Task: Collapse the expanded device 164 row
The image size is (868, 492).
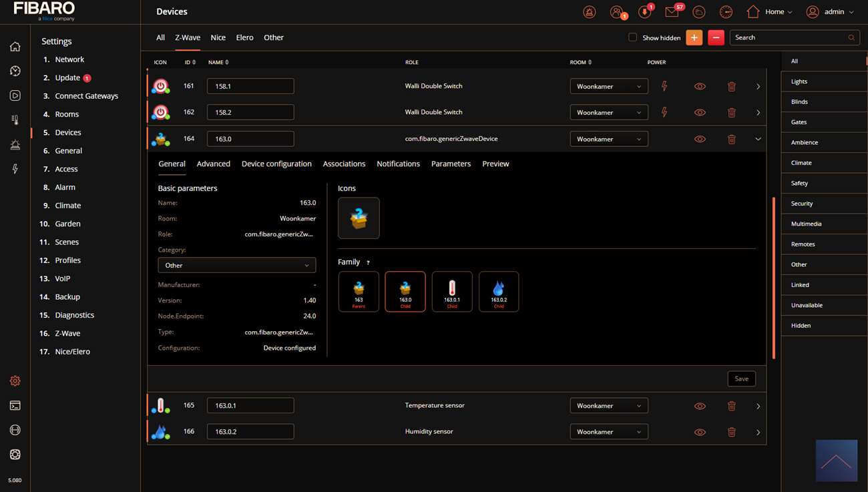Action: (758, 140)
